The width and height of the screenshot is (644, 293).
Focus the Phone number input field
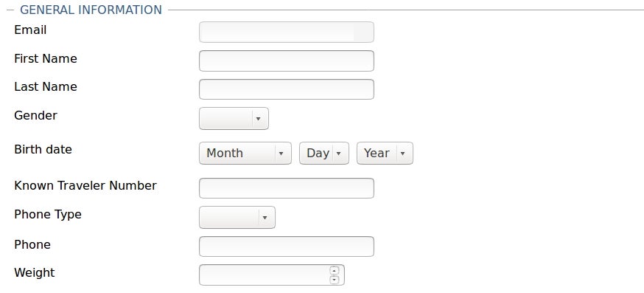287,247
